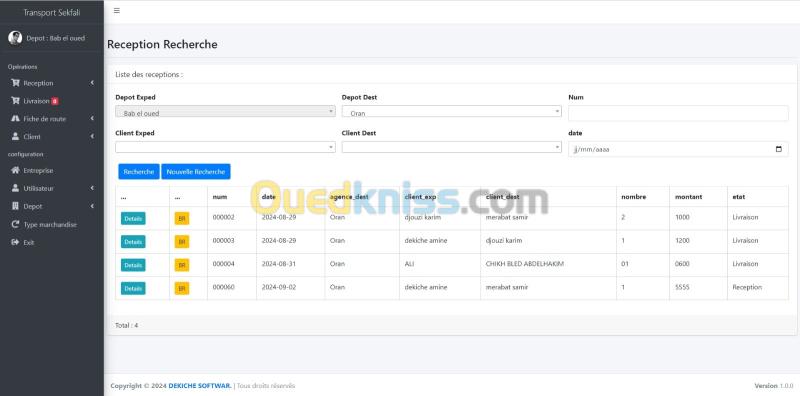Click the Fiche de route road icon
The width and height of the screenshot is (800, 396).
coord(15,118)
